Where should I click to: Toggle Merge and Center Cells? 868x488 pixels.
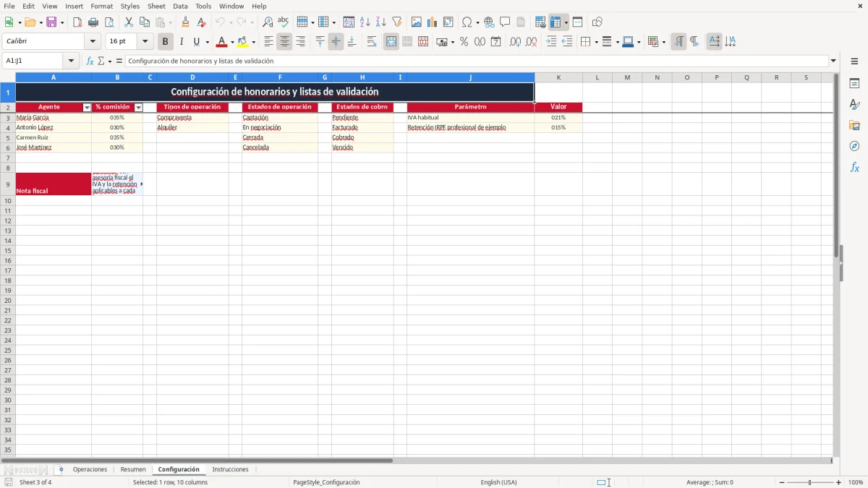(391, 42)
